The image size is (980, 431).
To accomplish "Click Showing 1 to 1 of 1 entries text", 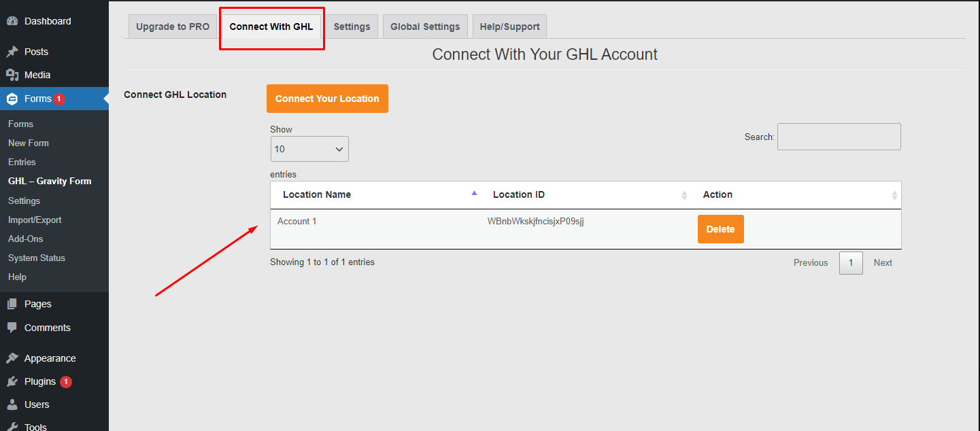I will pos(322,262).
